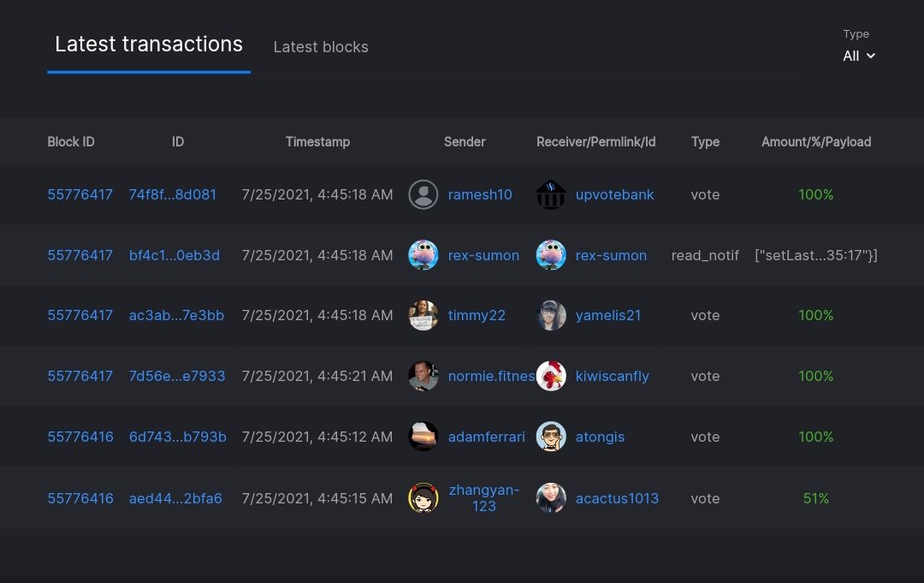The height and width of the screenshot is (583, 924).
Task: Click ramesh10's default avatar icon
Action: click(423, 195)
